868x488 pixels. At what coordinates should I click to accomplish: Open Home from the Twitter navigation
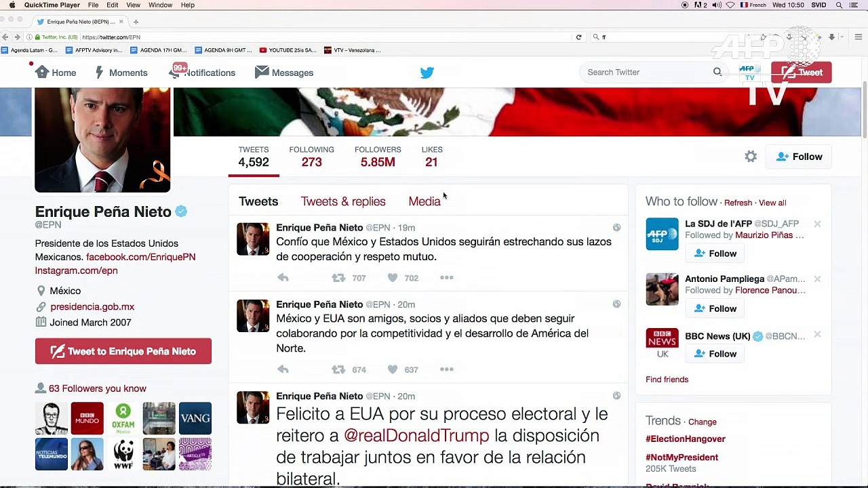coord(56,73)
